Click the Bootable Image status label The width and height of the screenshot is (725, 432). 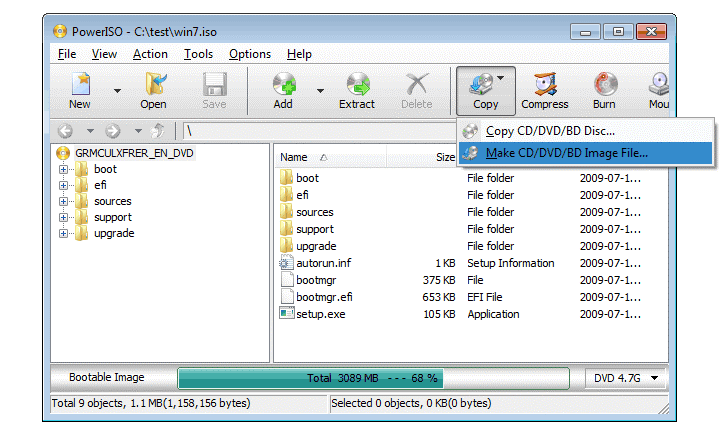[107, 377]
